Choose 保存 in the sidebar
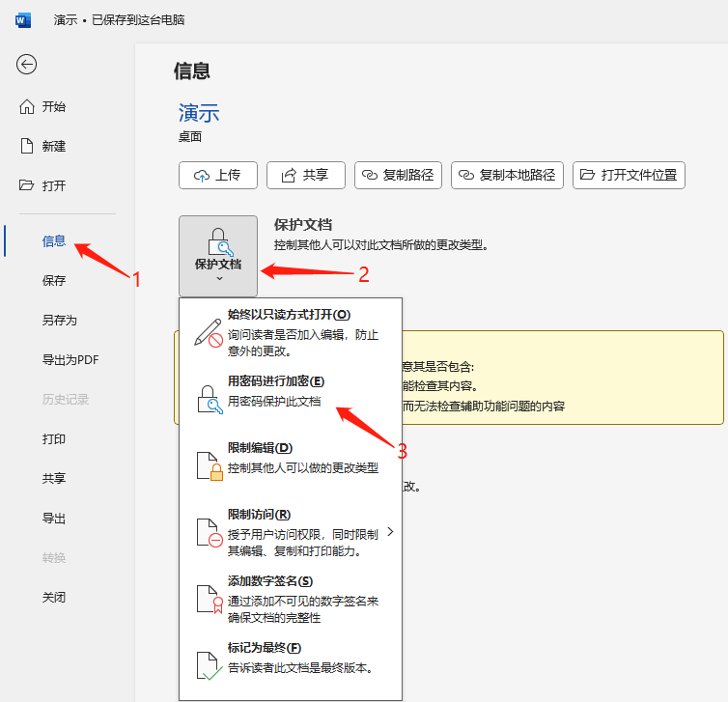The height and width of the screenshot is (702, 728). (x=54, y=280)
